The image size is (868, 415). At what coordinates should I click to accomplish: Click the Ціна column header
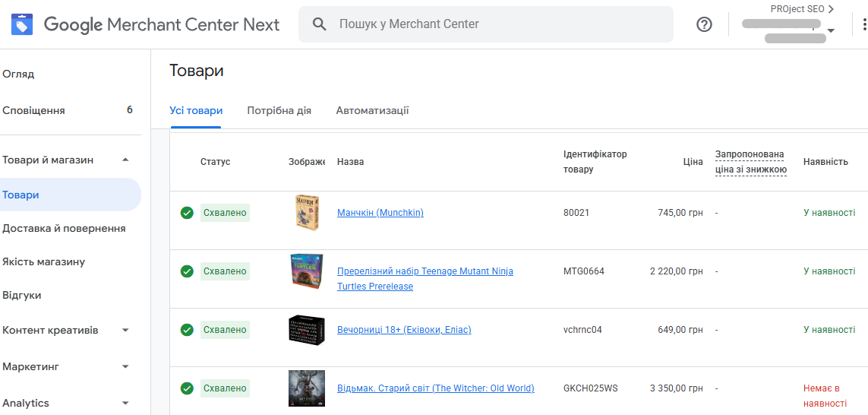693,162
